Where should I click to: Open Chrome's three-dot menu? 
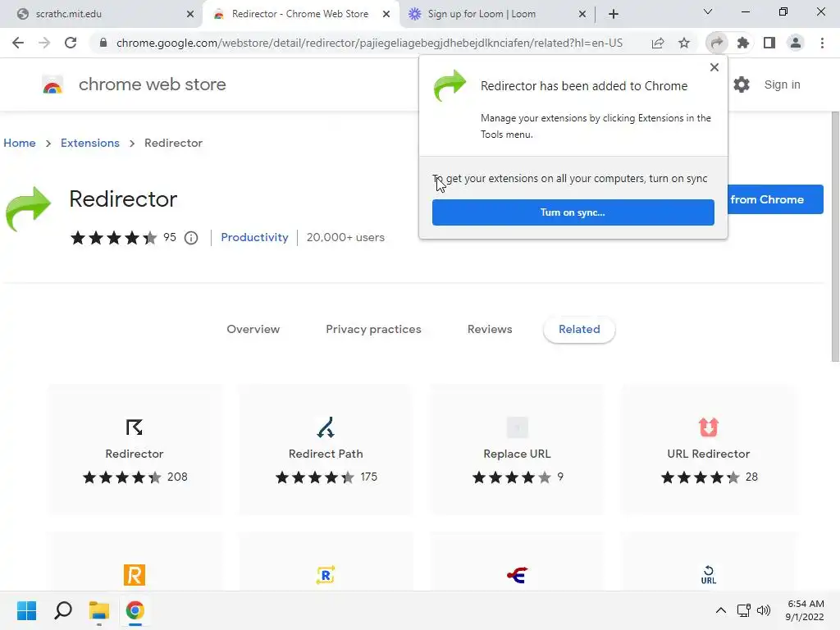[x=822, y=43]
